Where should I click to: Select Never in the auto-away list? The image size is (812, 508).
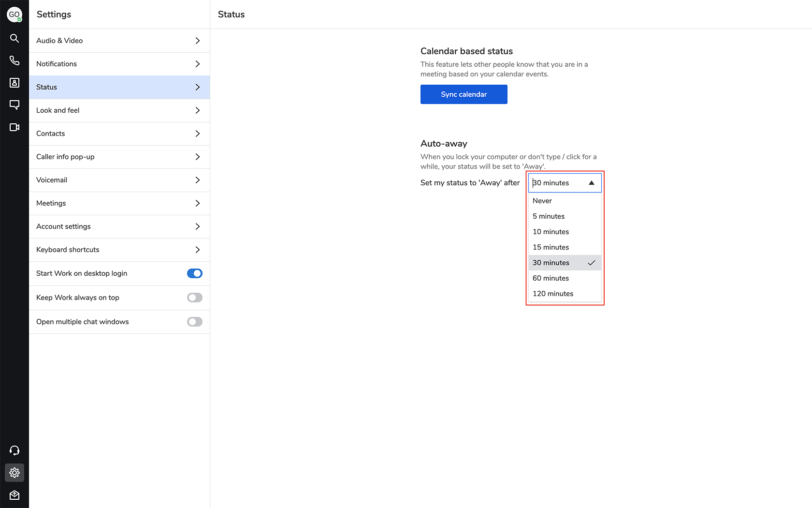[x=542, y=201]
